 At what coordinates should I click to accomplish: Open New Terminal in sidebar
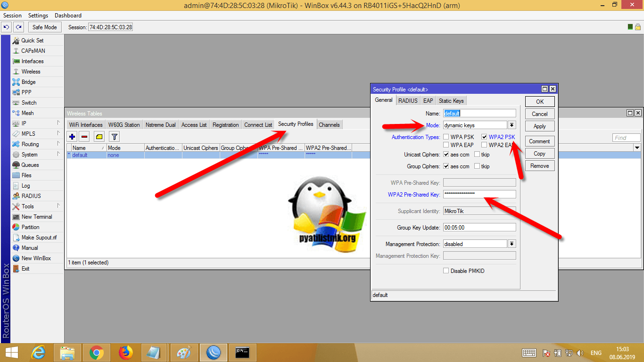36,217
